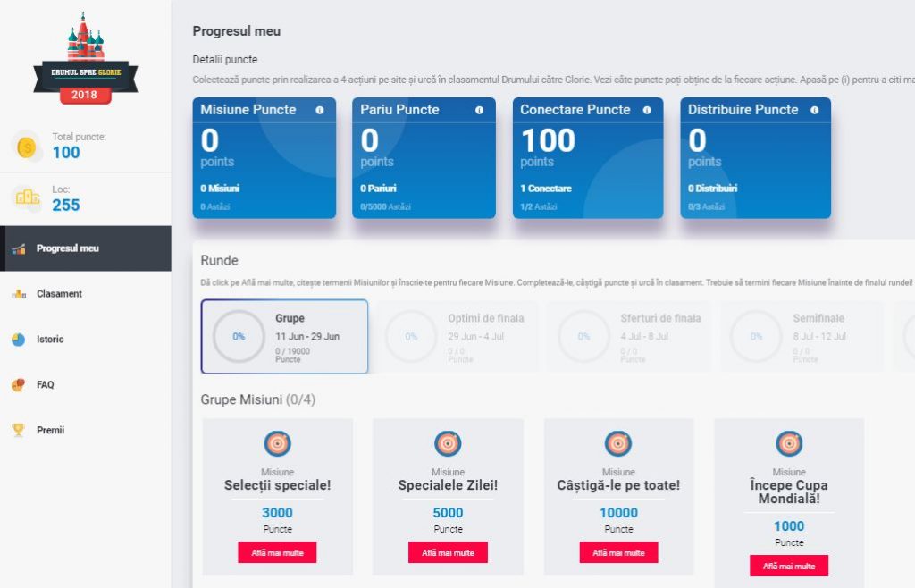
Task: Open info icon on Conectare Puncte card
Action: [x=647, y=110]
